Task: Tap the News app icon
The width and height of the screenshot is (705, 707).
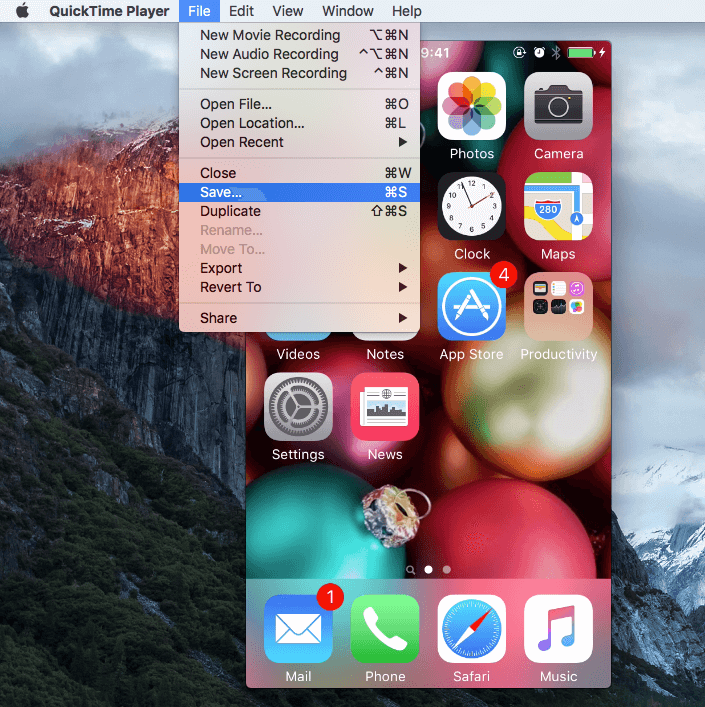Action: [385, 406]
